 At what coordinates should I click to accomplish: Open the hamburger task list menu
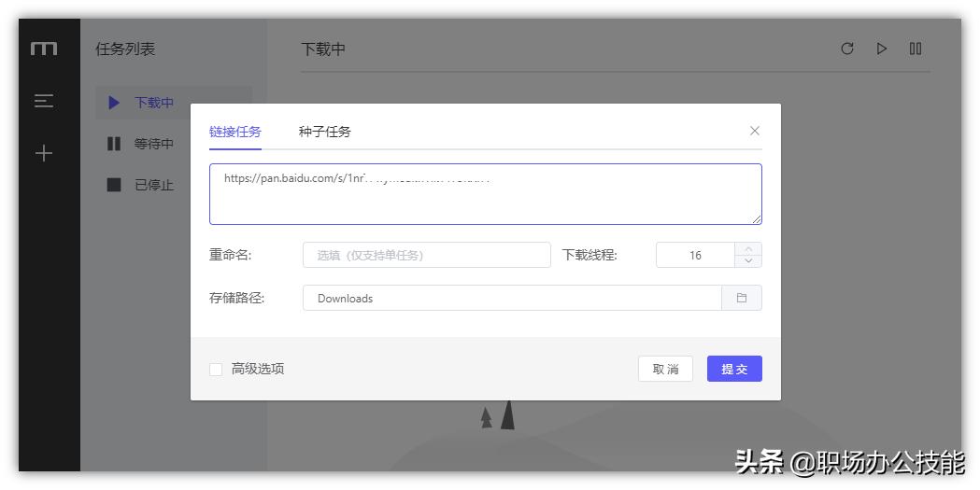44,101
